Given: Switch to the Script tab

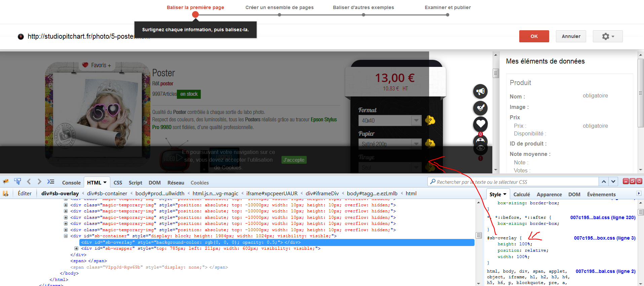Looking at the screenshot, I should point(135,182).
